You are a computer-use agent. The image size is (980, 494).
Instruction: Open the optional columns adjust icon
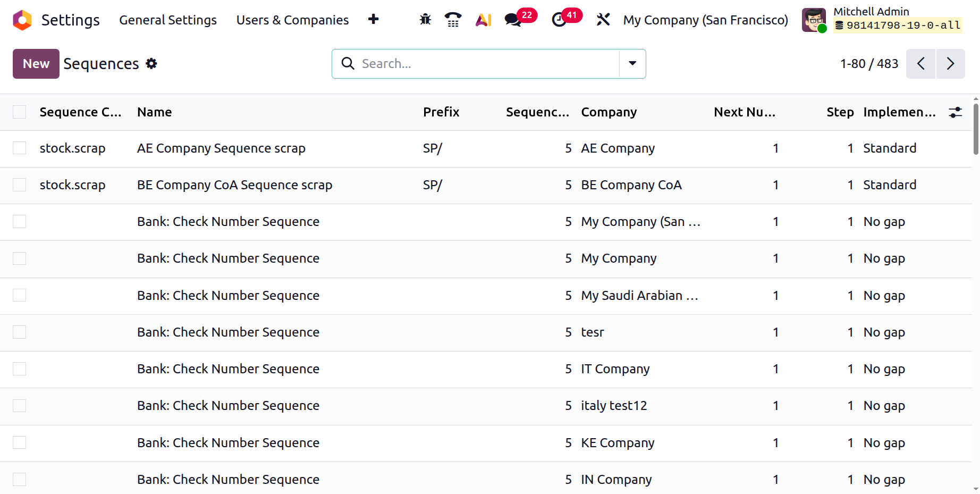click(x=955, y=112)
